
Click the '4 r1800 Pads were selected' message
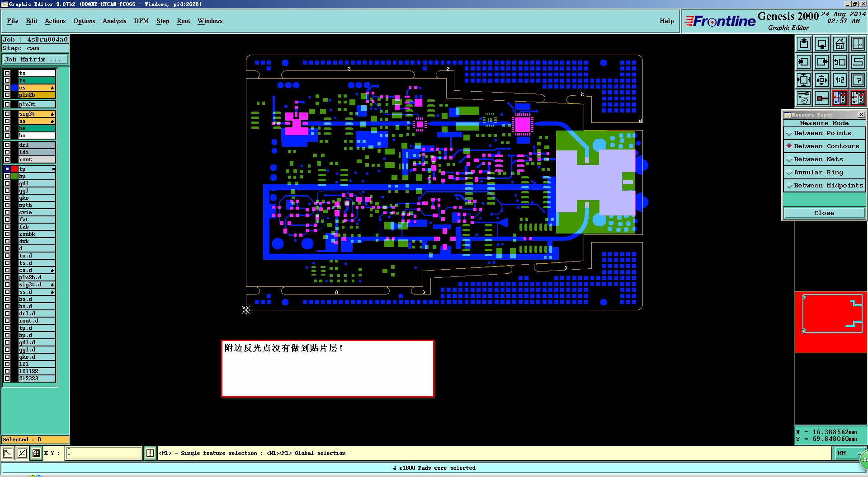pyautogui.click(x=434, y=468)
